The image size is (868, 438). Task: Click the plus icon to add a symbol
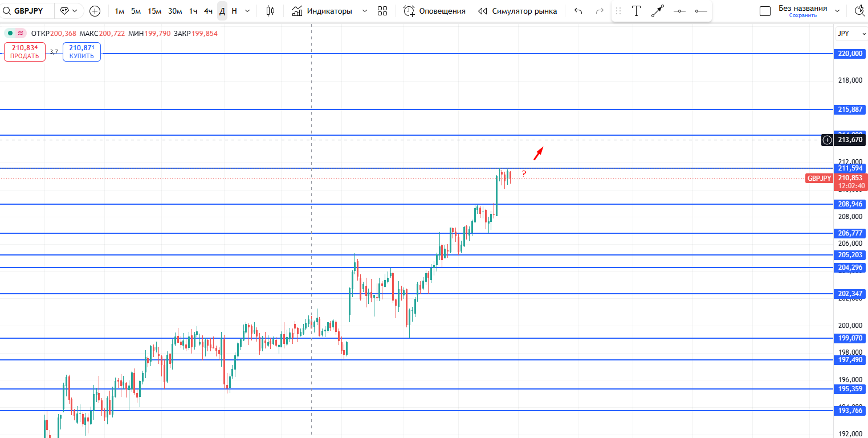pos(95,11)
